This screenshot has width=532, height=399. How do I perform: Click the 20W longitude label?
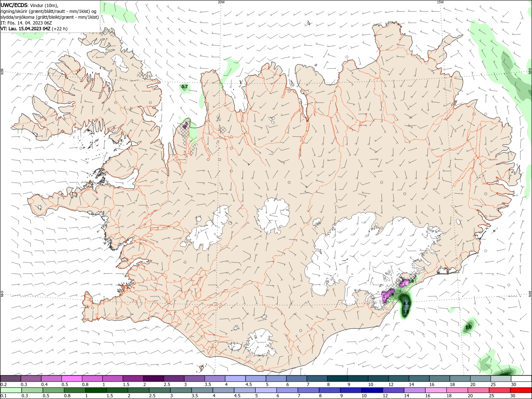coord(221,2)
